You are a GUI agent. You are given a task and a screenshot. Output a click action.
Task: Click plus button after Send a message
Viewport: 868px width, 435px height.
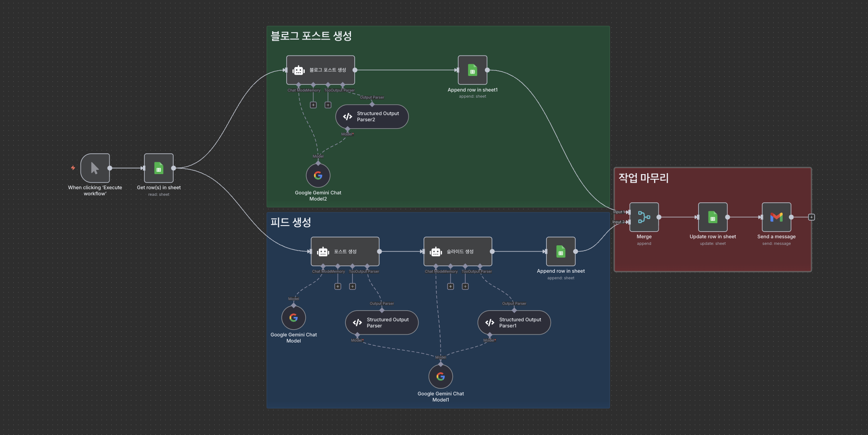coord(811,217)
